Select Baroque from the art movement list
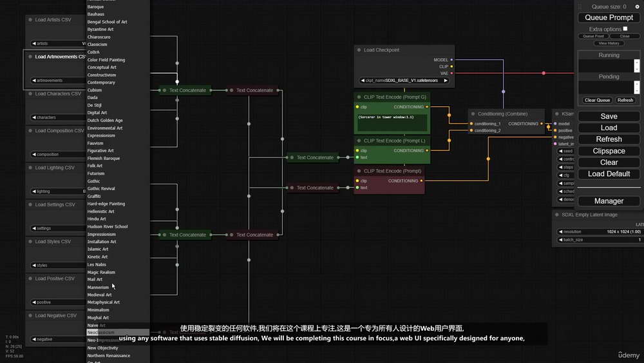Viewport: 644px width, 363px height. coord(95,7)
